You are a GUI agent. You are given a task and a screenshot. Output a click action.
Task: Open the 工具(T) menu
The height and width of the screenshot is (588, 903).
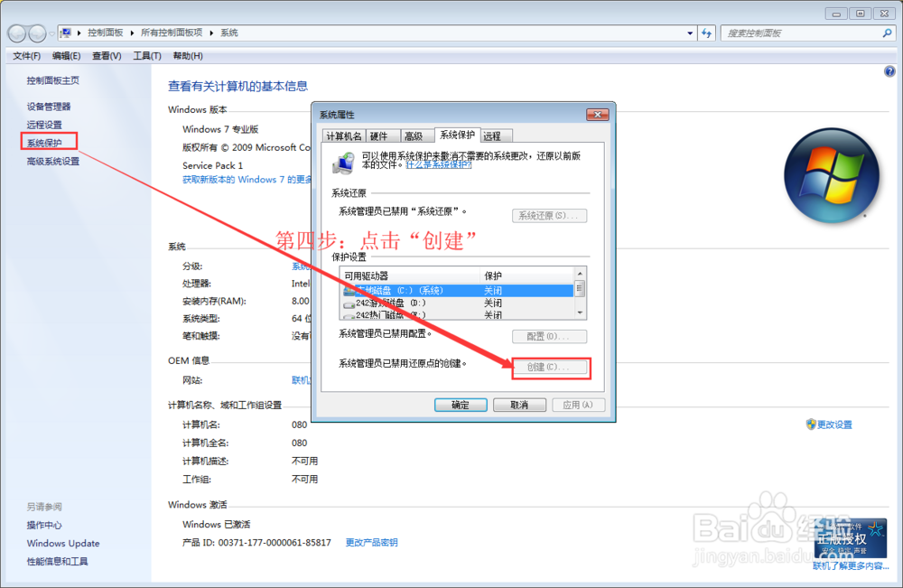tap(148, 55)
